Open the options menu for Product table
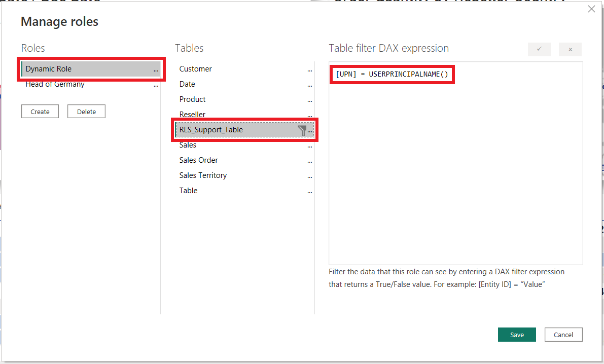Image resolution: width=604 pixels, height=364 pixels. tap(310, 100)
